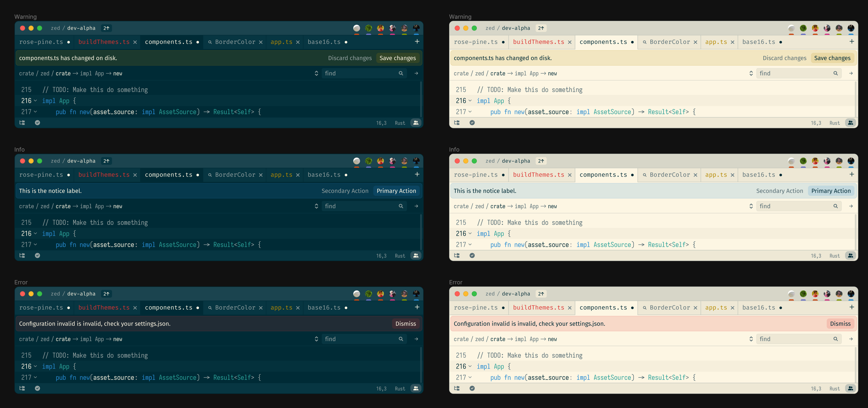Click the magnifier icon inside the find field

point(401,73)
